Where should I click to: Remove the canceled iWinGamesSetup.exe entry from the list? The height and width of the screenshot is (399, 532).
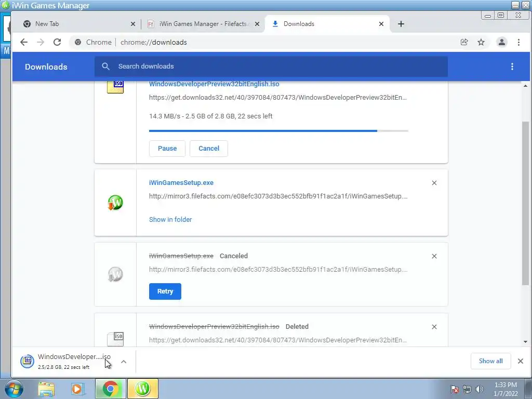pos(434,256)
